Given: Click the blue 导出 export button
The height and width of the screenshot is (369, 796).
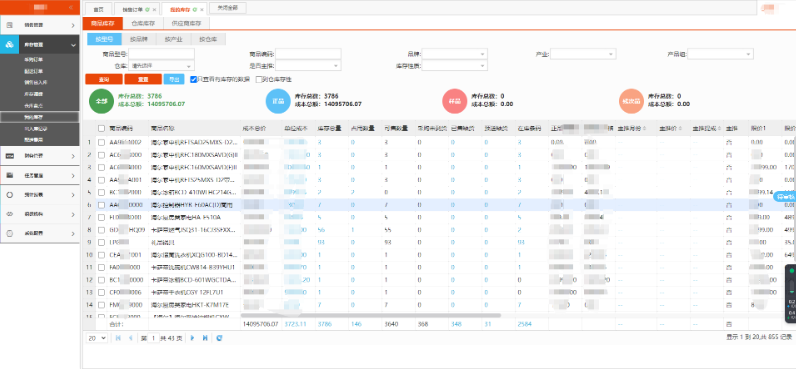Looking at the screenshot, I should click(174, 79).
